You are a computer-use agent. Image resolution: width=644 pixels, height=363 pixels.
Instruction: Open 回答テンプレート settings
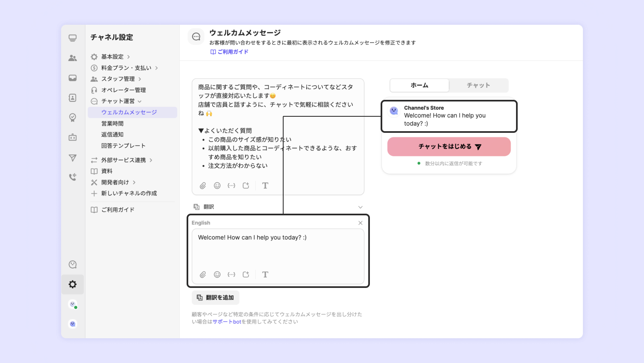(x=123, y=146)
